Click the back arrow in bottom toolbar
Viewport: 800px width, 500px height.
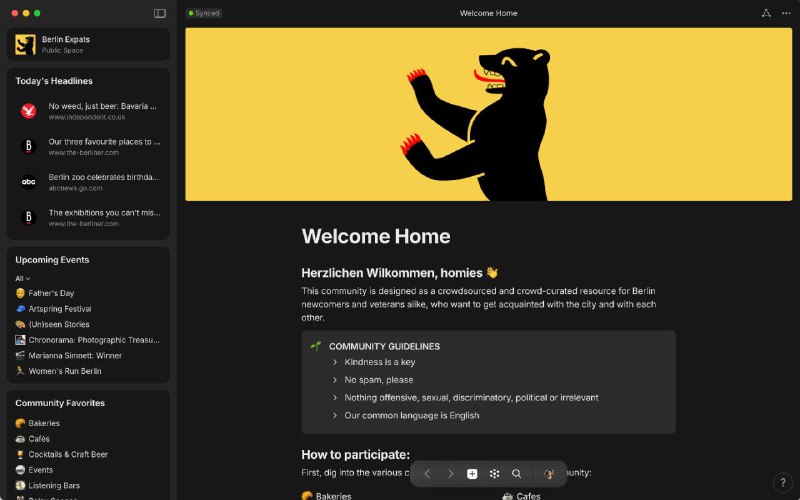coord(427,474)
